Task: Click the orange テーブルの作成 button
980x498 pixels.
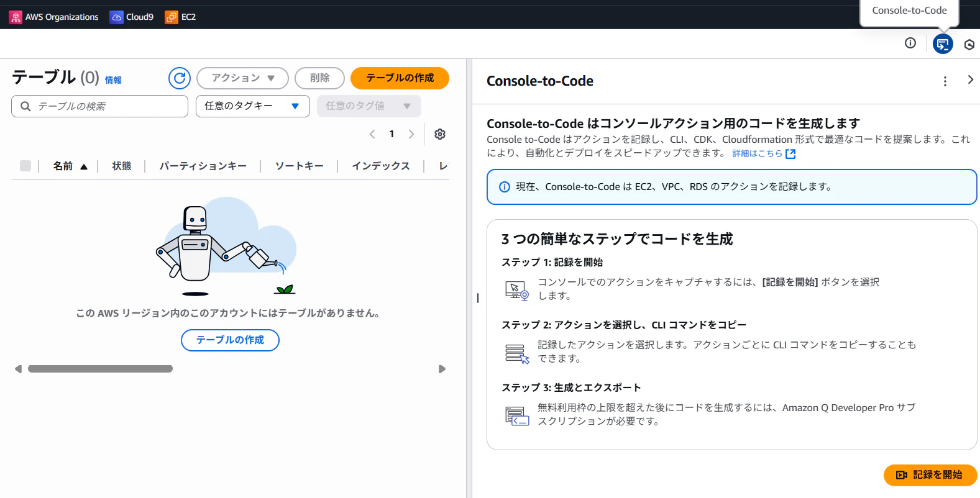Action: (400, 78)
